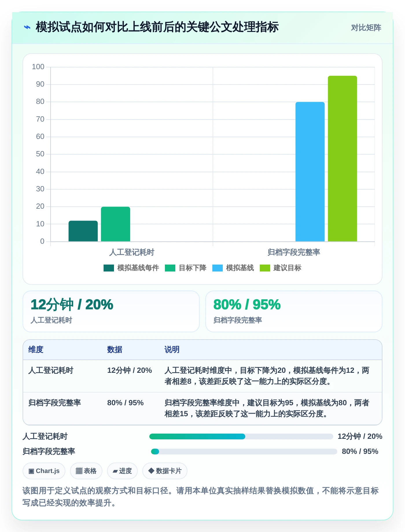This screenshot has height=532, width=405.
Task: Click the dark teal bar for 人工登记耗时
Action: tap(83, 231)
